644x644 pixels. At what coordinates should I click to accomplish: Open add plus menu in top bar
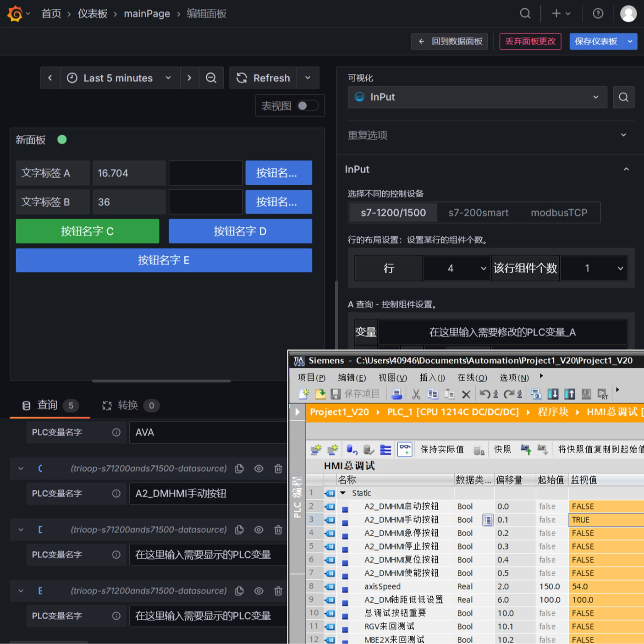pyautogui.click(x=561, y=13)
